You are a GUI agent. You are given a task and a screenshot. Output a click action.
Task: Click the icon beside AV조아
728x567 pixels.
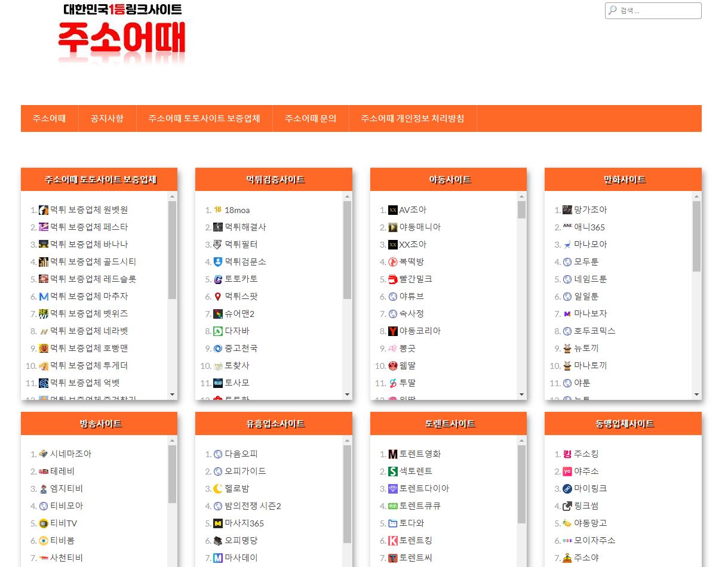pos(393,210)
